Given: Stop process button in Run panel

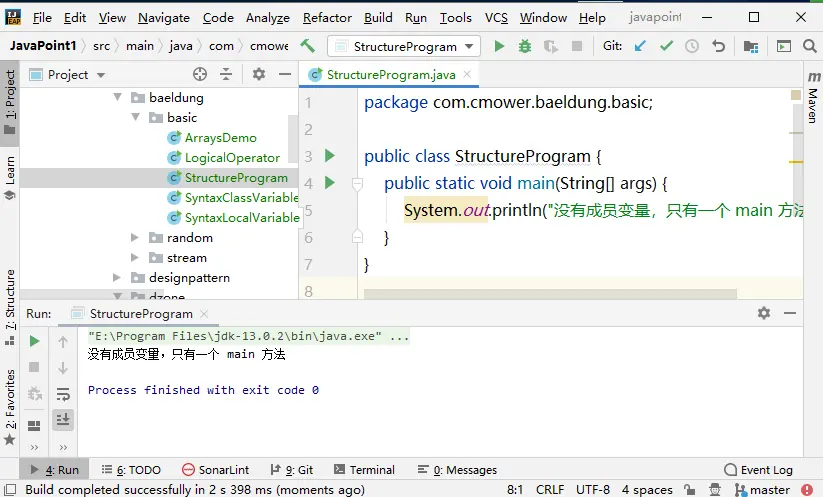Looking at the screenshot, I should (x=34, y=367).
